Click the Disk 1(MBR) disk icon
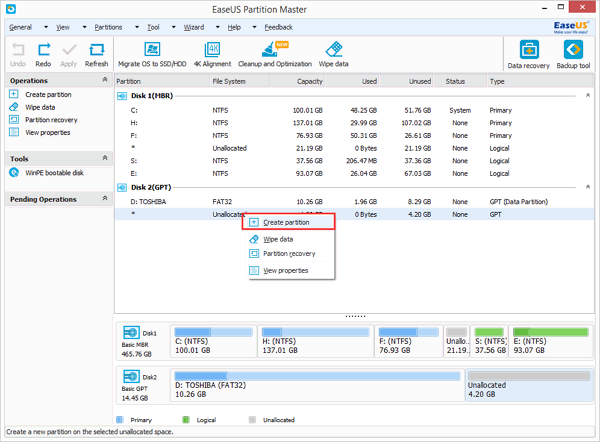The image size is (600, 442). [x=122, y=96]
